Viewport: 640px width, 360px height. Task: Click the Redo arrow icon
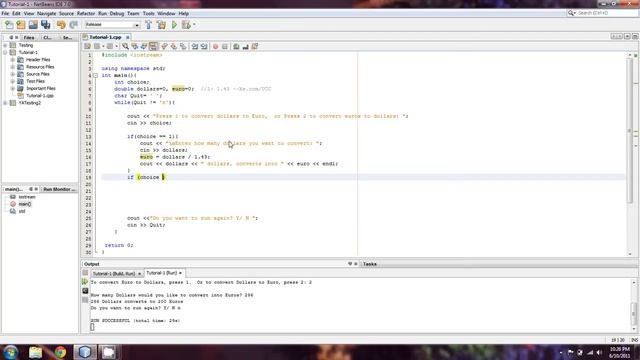(73, 25)
